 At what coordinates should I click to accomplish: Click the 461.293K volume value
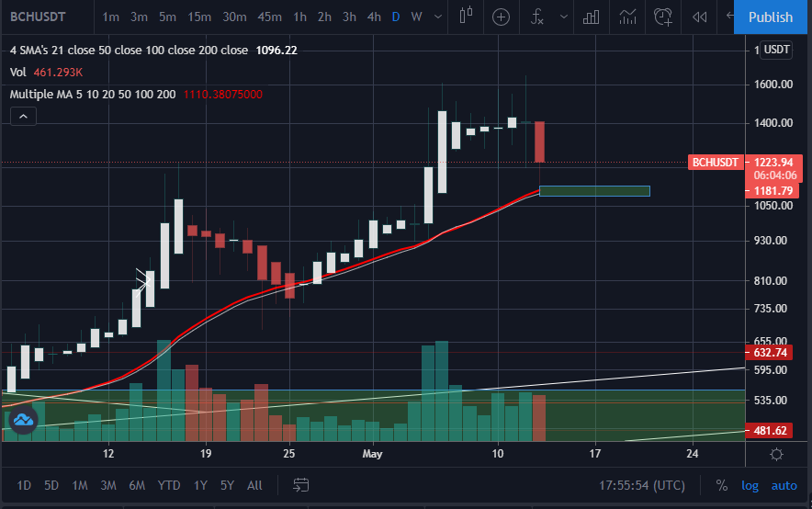coord(58,73)
